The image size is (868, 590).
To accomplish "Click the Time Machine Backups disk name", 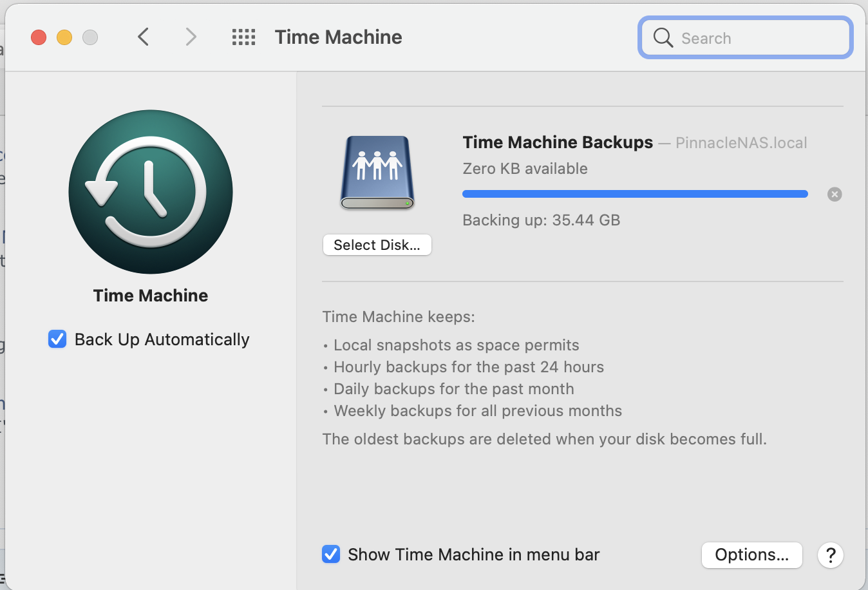I will click(558, 142).
